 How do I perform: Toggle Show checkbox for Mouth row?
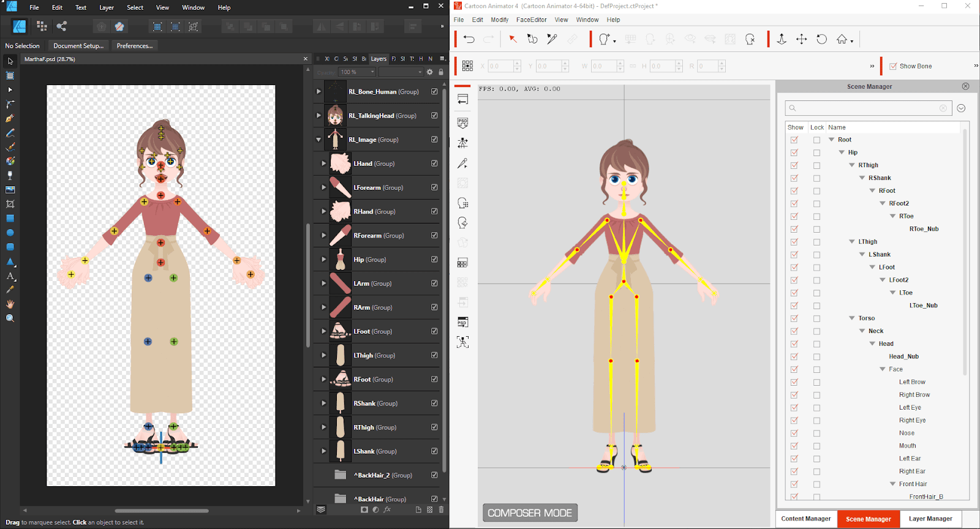click(x=794, y=446)
